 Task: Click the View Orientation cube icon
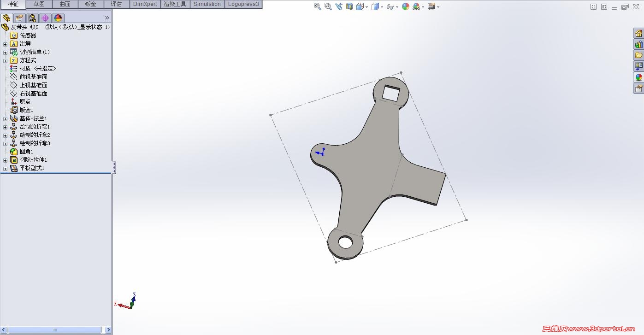360,6
